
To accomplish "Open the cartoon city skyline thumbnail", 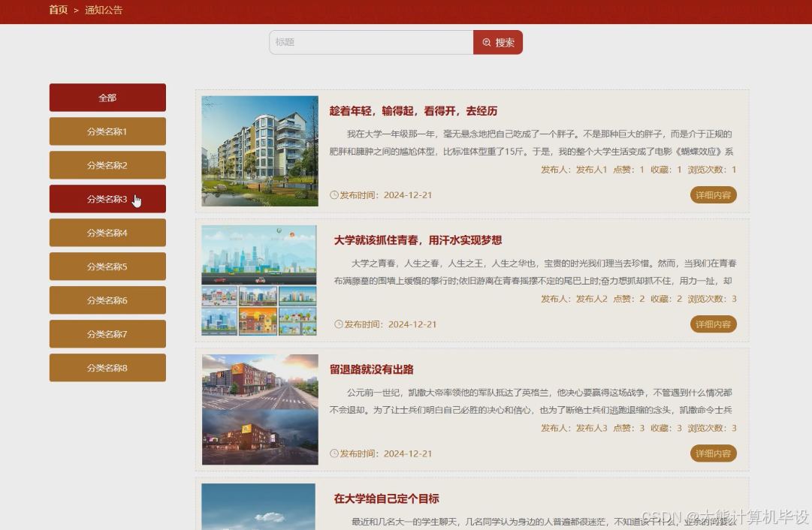I will (259, 281).
